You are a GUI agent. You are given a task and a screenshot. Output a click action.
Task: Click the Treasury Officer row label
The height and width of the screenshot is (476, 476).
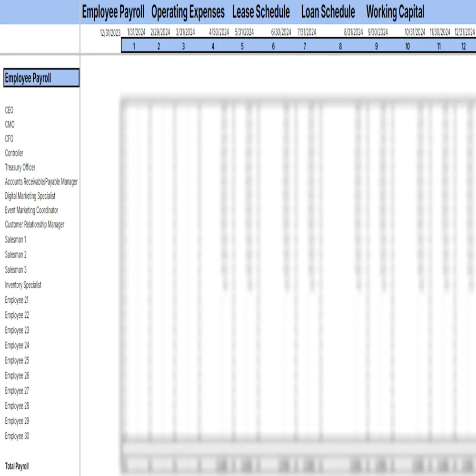coord(20,168)
